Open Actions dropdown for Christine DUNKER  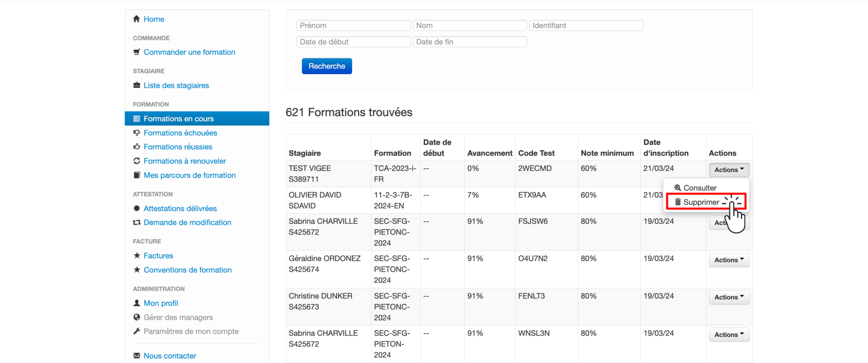729,297
